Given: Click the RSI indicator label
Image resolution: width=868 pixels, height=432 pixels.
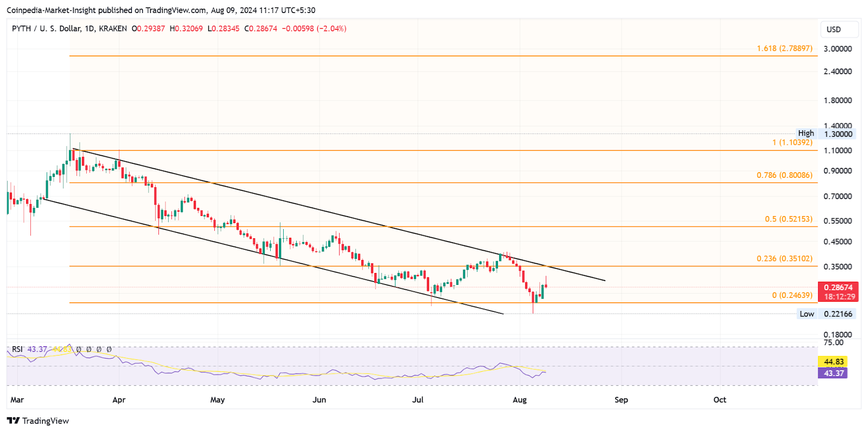Looking at the screenshot, I should (x=17, y=349).
